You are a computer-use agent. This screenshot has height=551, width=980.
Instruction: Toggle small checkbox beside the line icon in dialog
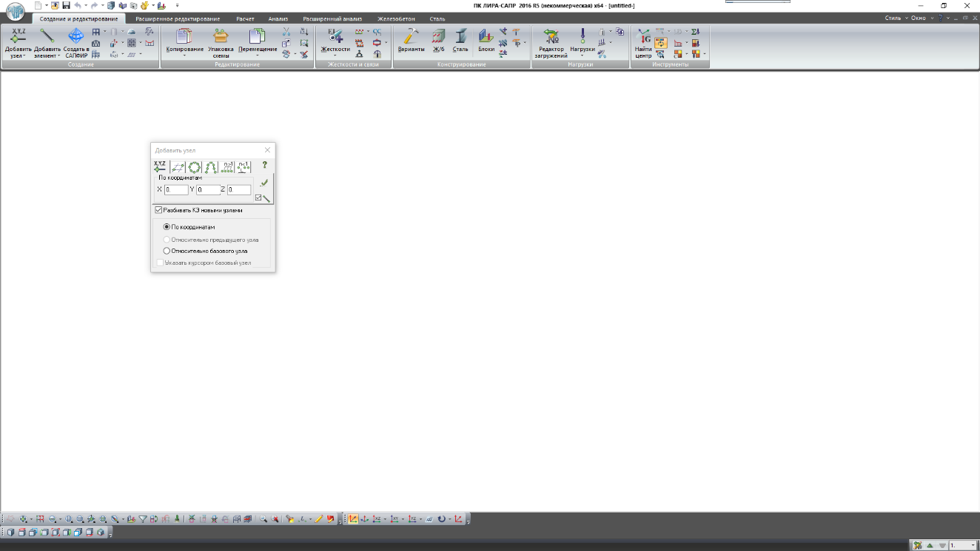(258, 197)
